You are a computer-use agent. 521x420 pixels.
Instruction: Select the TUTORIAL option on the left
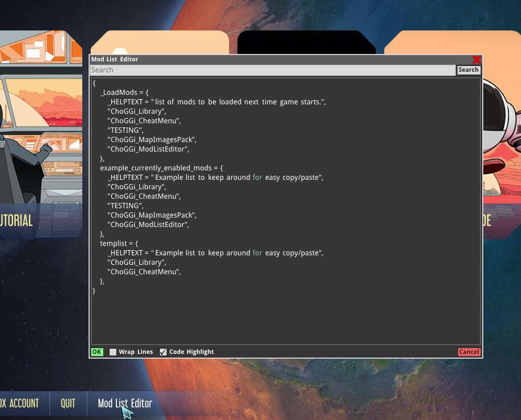(x=16, y=221)
